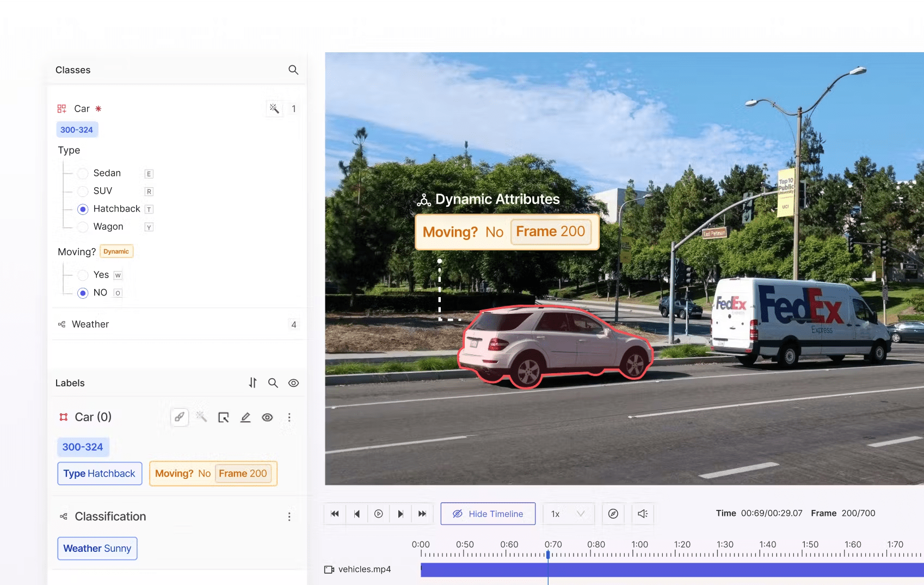This screenshot has height=585, width=924.
Task: Click the link icon on Car (0) label
Action: click(x=180, y=417)
